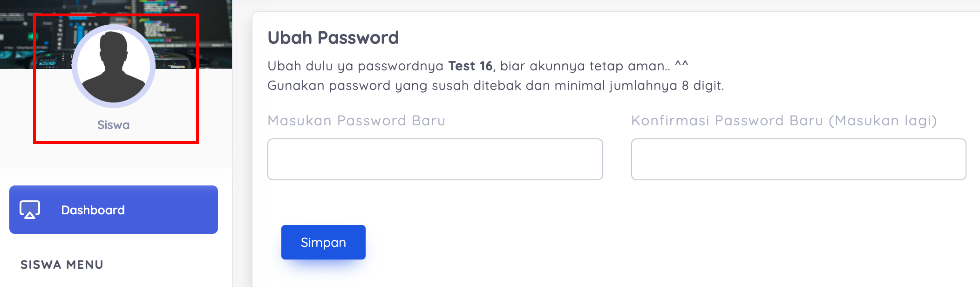The height and width of the screenshot is (287, 980).
Task: Click the Konfirmasi Password Baru (Masukan lagi) label
Action: pos(784,121)
